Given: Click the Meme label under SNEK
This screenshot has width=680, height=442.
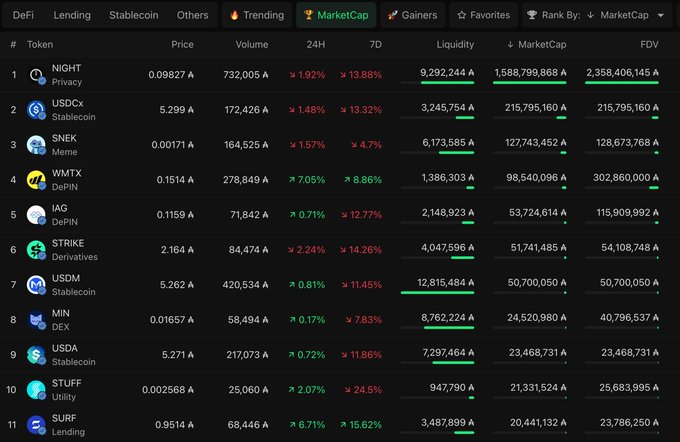Looking at the screenshot, I should [65, 152].
